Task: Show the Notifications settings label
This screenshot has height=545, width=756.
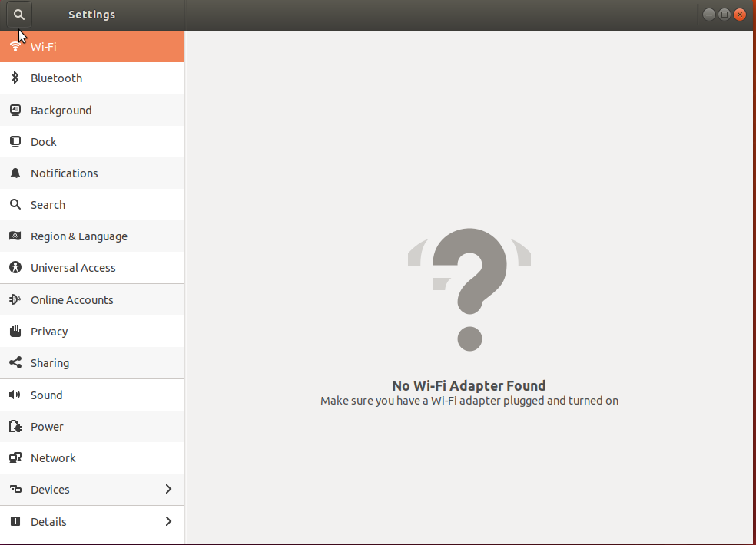Action: coord(64,173)
